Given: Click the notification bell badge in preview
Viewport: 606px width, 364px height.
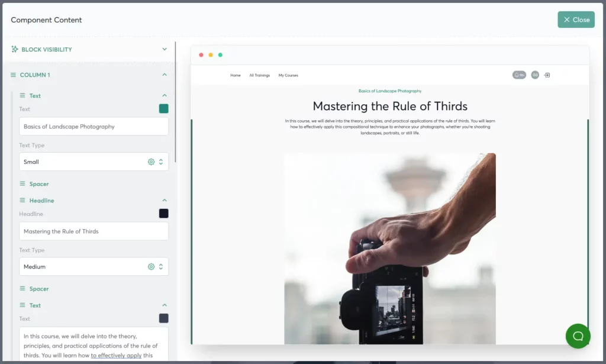Looking at the screenshot, I should coord(519,75).
